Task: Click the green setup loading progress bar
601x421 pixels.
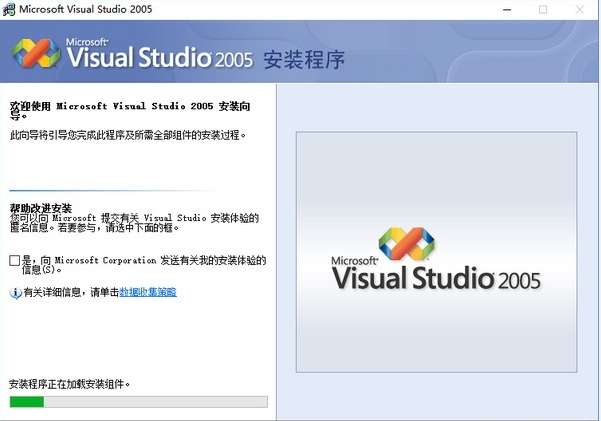Action: click(x=139, y=402)
